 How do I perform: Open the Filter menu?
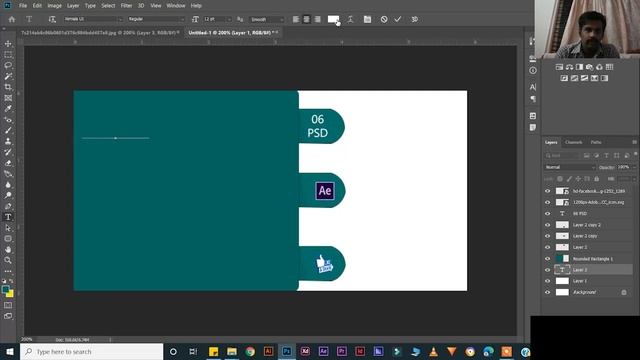[x=127, y=6]
